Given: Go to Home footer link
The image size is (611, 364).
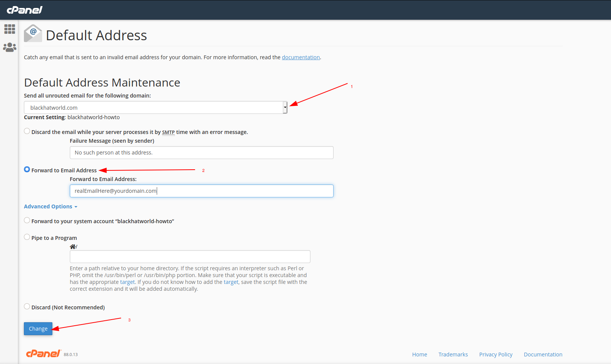Looking at the screenshot, I should (420, 355).
